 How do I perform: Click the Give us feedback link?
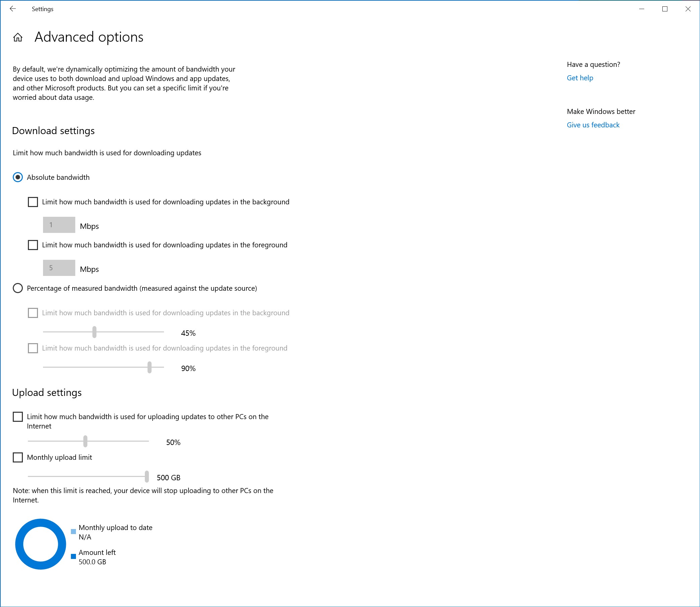(x=593, y=124)
